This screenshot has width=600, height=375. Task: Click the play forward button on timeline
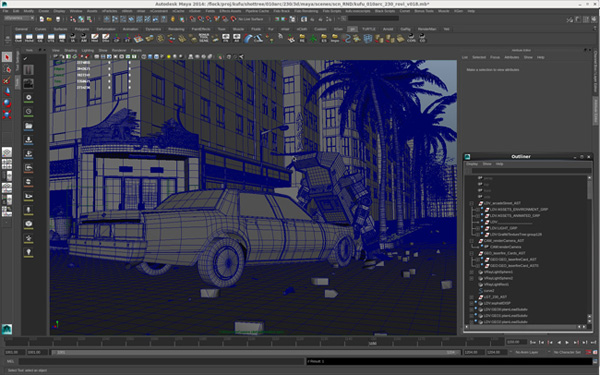tap(567, 342)
